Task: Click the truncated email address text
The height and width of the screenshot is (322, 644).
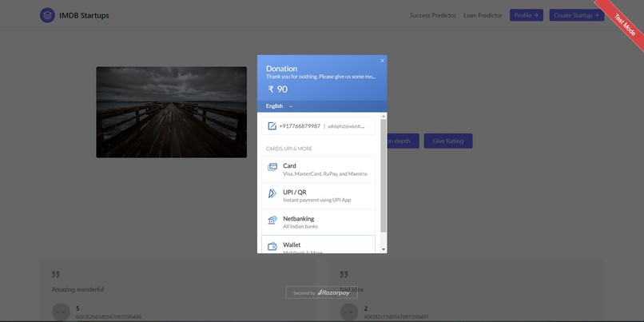Action: pos(346,126)
